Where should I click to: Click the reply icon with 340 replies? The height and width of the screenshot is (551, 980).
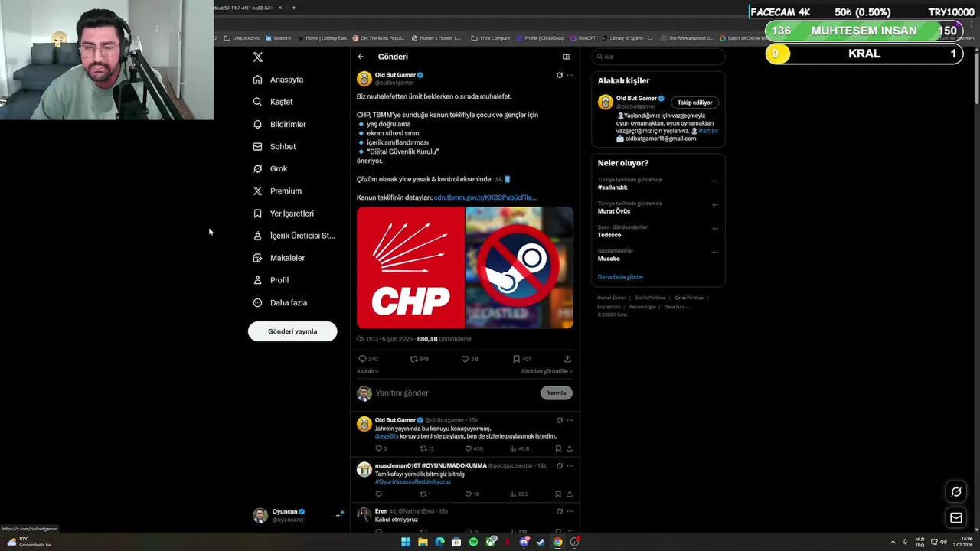362,359
